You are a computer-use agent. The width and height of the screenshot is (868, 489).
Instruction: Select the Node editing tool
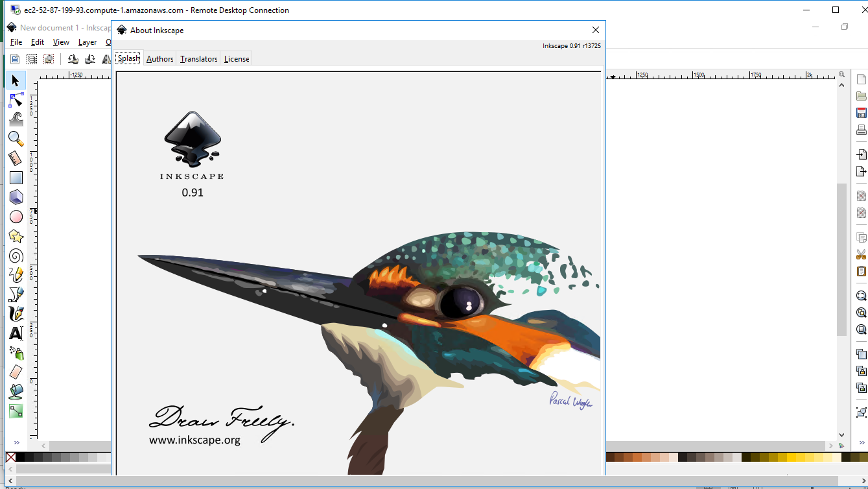16,99
